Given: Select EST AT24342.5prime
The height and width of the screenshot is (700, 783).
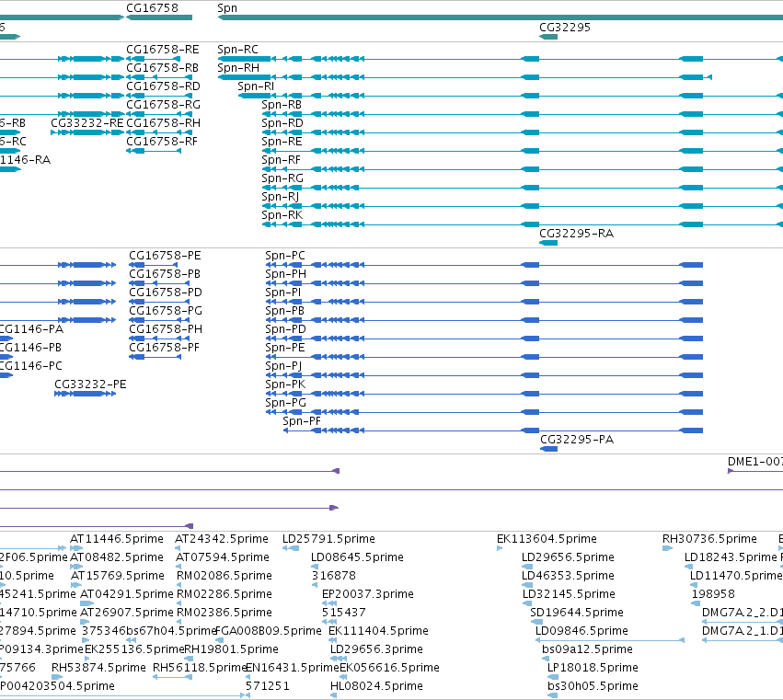Looking at the screenshot, I should [221, 539].
